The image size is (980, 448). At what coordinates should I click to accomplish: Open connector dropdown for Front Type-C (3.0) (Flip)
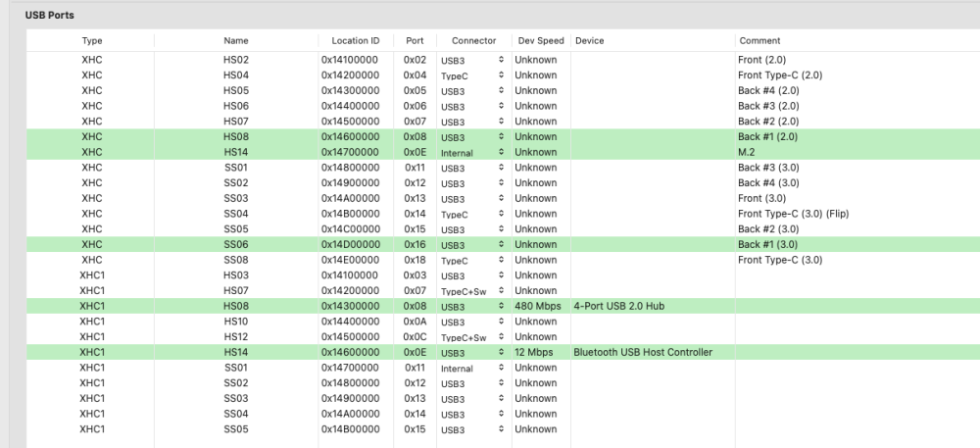[x=473, y=215]
